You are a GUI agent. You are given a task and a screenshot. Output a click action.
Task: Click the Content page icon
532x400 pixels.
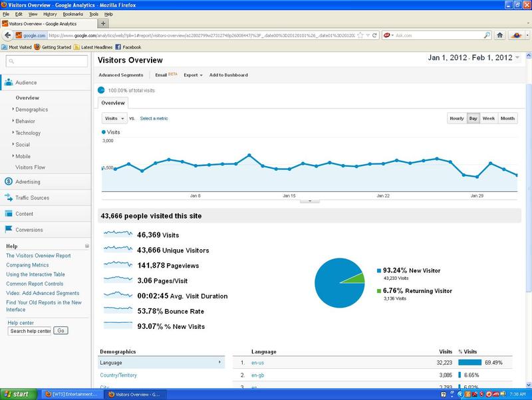point(9,213)
